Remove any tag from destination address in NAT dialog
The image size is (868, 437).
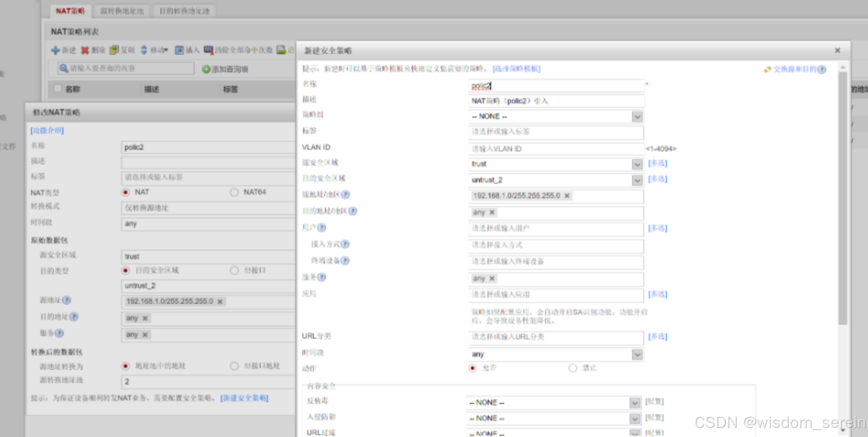(x=145, y=318)
